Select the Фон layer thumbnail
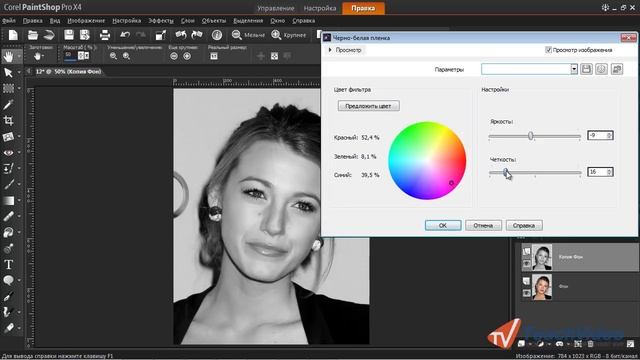The width and height of the screenshot is (640, 360). coord(542,287)
